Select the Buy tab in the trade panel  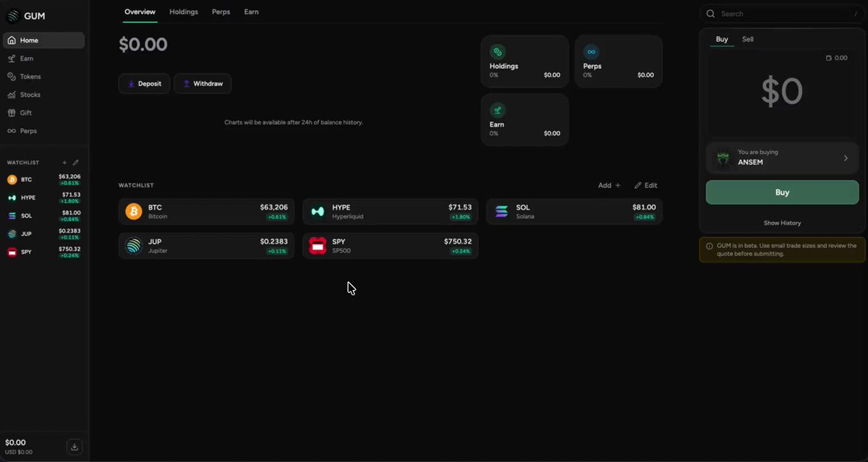click(x=722, y=39)
